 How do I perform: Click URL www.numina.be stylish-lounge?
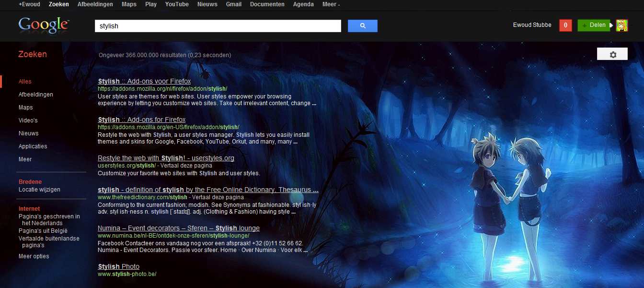pos(173,236)
